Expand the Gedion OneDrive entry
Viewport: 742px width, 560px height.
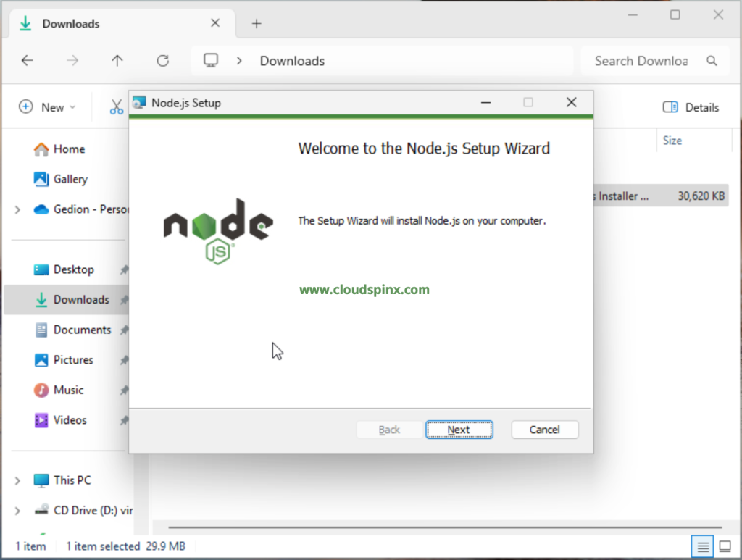click(x=16, y=209)
